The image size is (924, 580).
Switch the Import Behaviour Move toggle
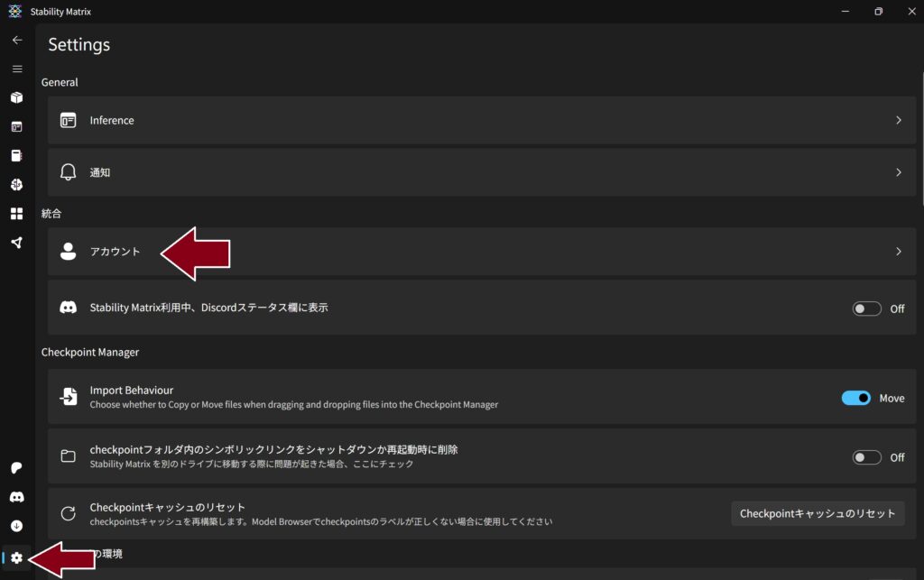(x=855, y=398)
